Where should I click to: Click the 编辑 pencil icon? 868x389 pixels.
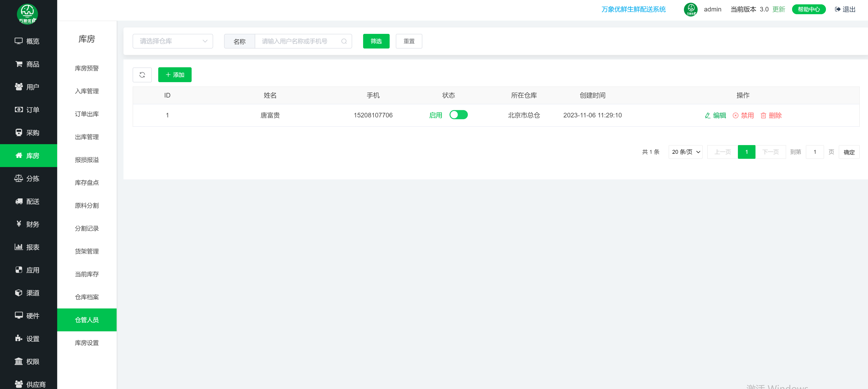[x=707, y=116]
